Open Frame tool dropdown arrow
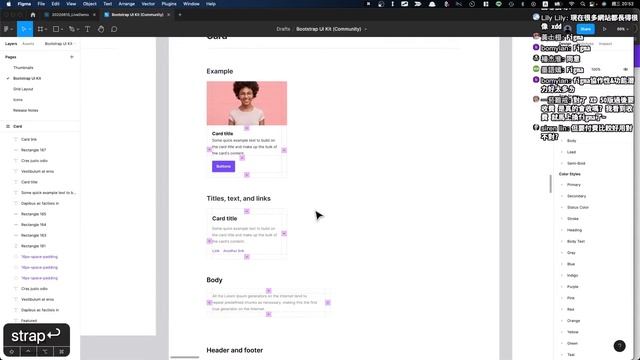Viewport: 640px width, 360px height. pyautogui.click(x=46, y=29)
